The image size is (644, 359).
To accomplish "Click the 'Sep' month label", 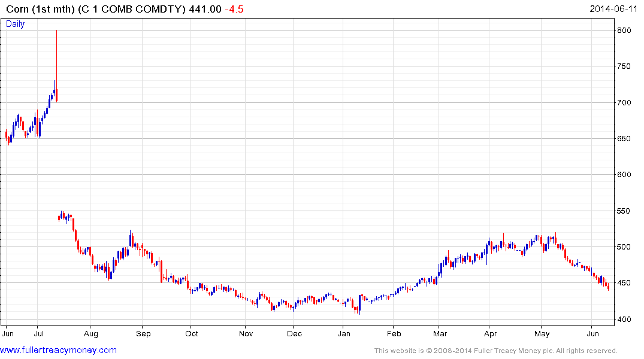I will [x=143, y=333].
